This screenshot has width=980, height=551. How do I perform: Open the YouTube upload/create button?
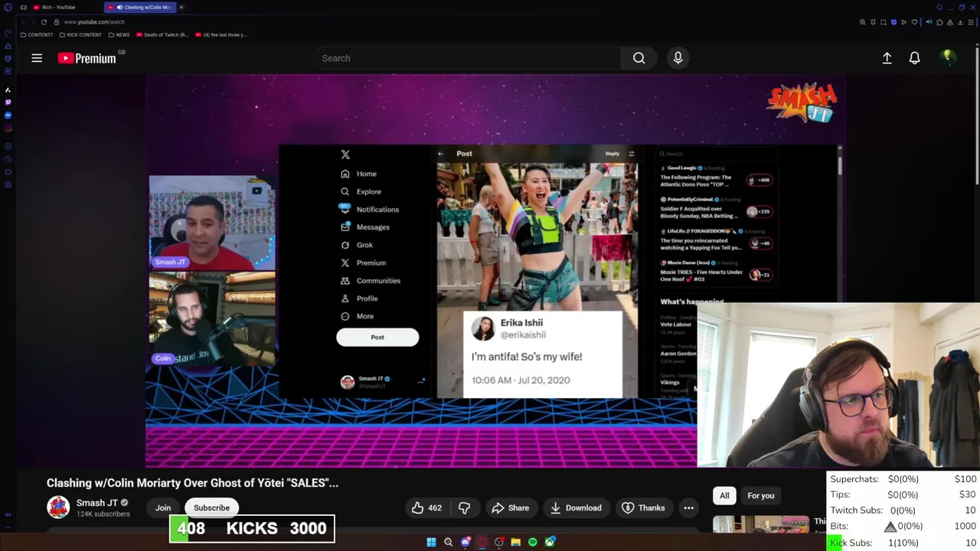(887, 58)
